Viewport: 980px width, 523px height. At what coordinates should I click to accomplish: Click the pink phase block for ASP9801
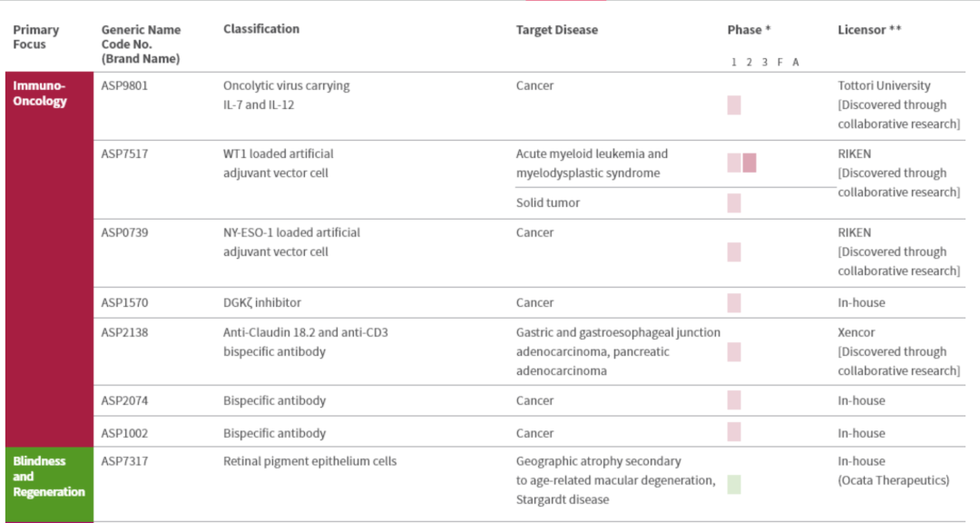click(734, 105)
